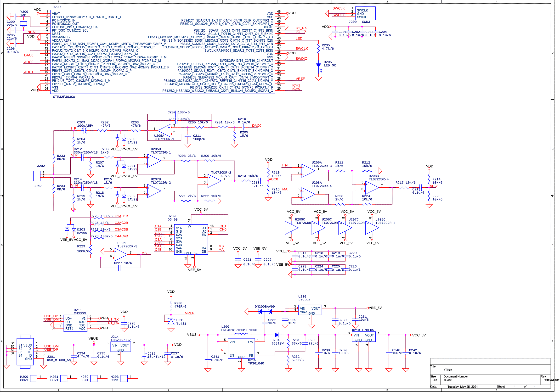Select the Y200 16M crystal symbol
The width and height of the screenshot is (560, 392).
(23, 23)
